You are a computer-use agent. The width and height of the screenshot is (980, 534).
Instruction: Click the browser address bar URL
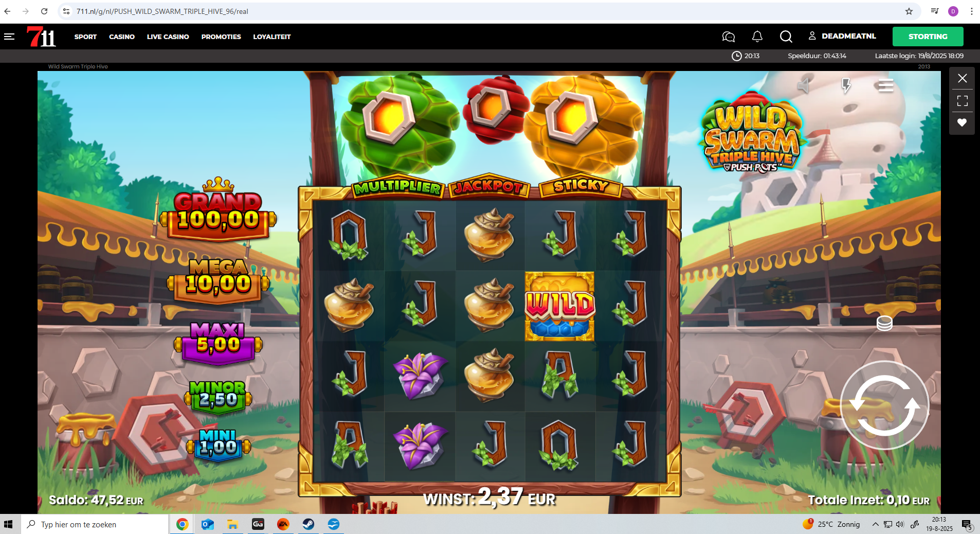point(162,11)
